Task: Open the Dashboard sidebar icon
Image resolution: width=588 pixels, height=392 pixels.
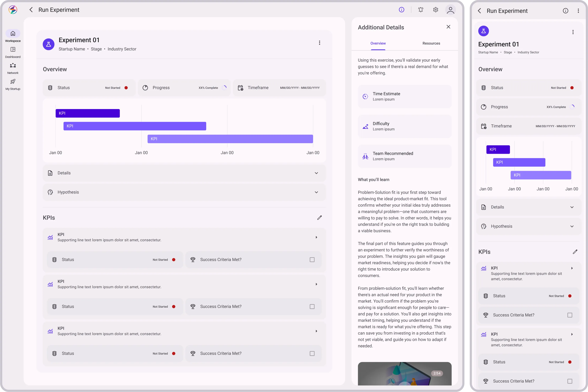Action: [13, 50]
